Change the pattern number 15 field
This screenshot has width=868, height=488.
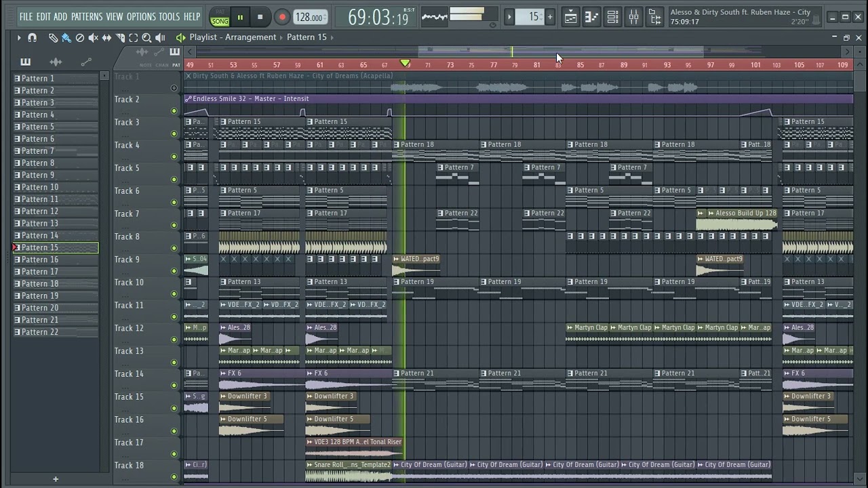530,17
